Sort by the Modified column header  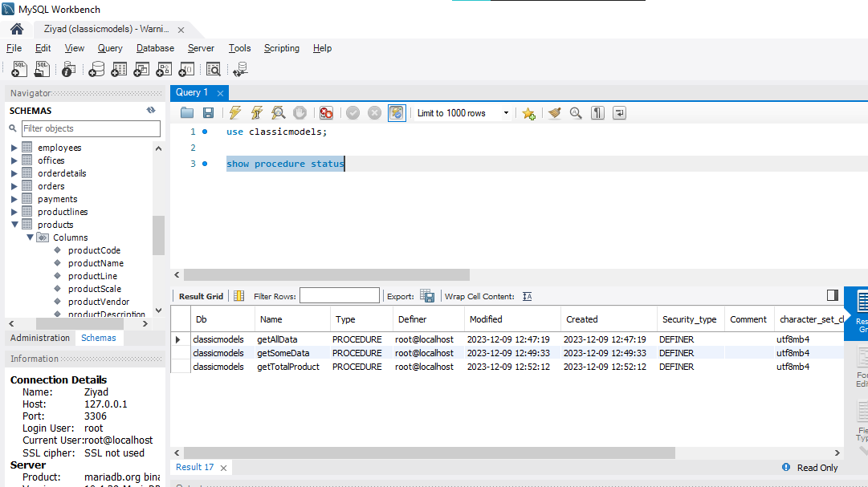(512, 319)
